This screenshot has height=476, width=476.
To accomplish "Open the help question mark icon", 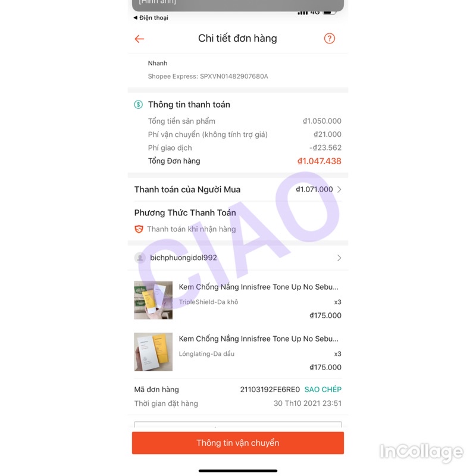I will pyautogui.click(x=330, y=39).
